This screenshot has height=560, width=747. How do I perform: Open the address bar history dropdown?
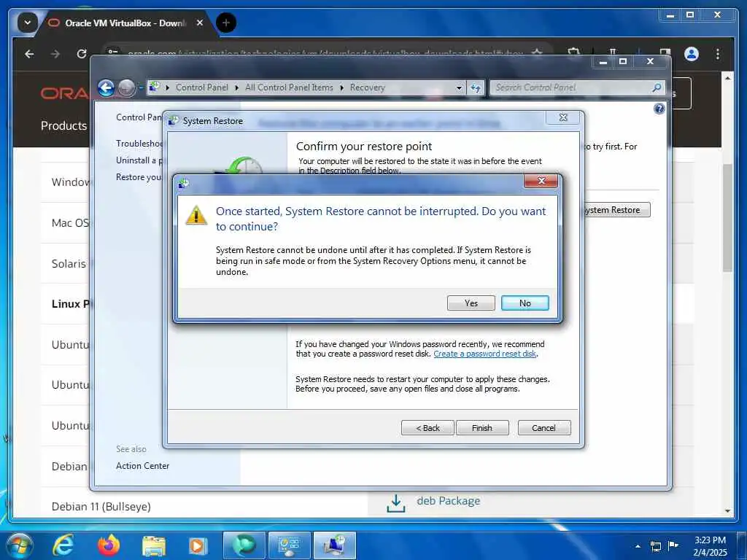coord(459,88)
